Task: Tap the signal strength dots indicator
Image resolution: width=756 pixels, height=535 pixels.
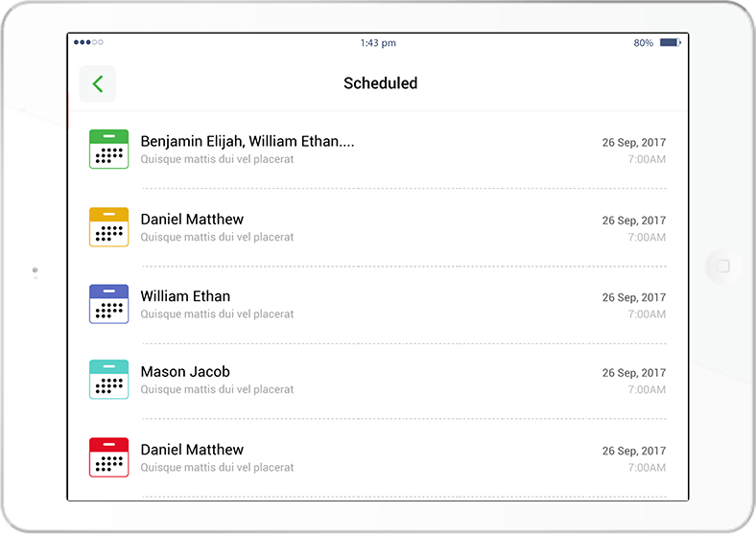Action: [88, 43]
